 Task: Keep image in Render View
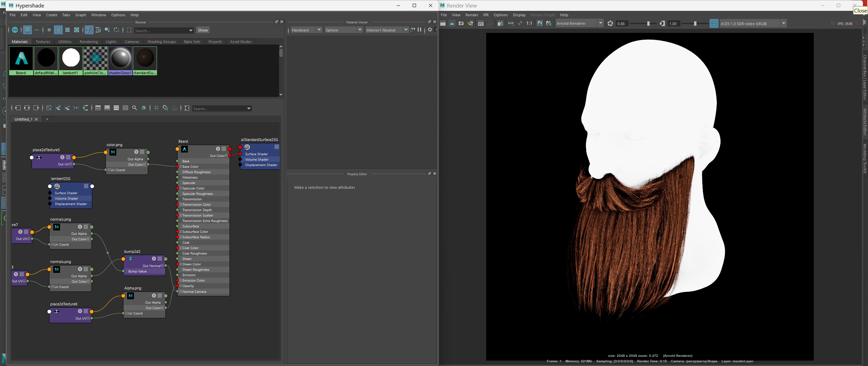539,23
